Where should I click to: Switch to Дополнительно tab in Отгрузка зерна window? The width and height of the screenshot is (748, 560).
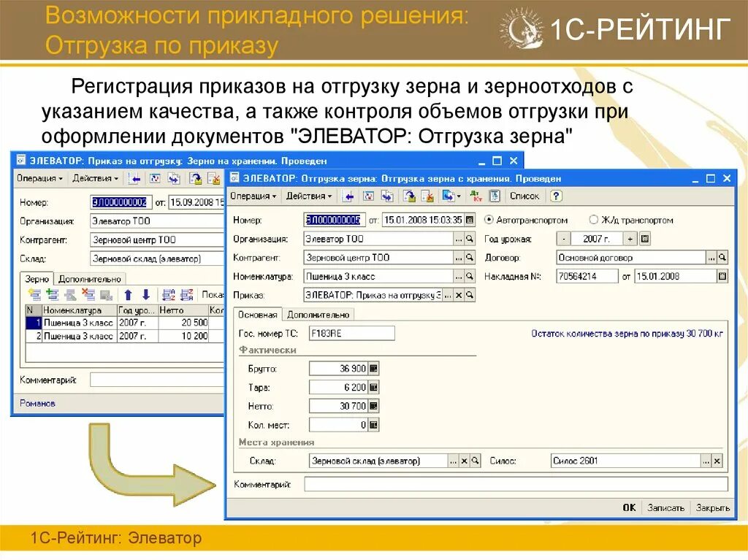point(318,315)
